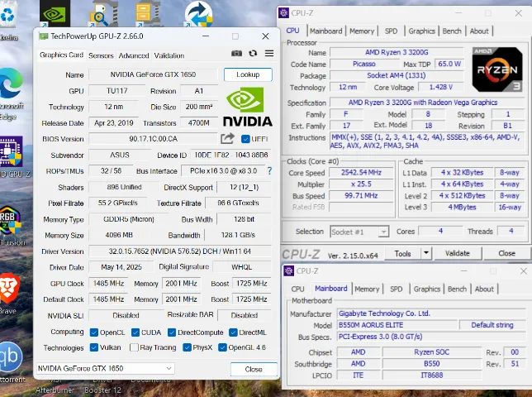The image size is (532, 397).
Task: Toggle the PhysX checkbox
Action: (x=187, y=347)
